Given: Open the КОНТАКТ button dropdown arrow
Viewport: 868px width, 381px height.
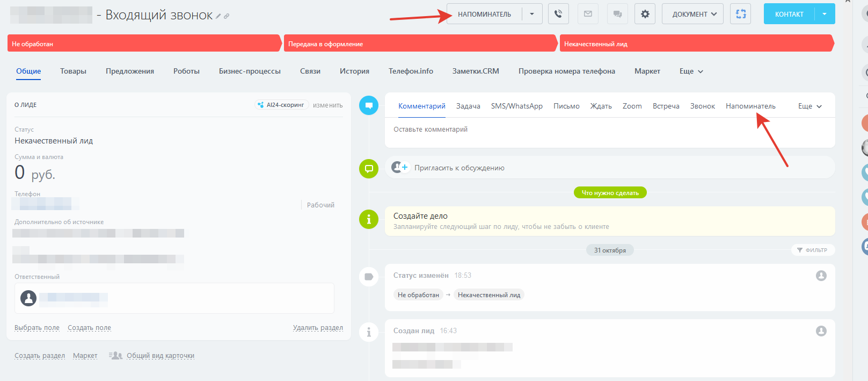Looking at the screenshot, I should pos(825,14).
